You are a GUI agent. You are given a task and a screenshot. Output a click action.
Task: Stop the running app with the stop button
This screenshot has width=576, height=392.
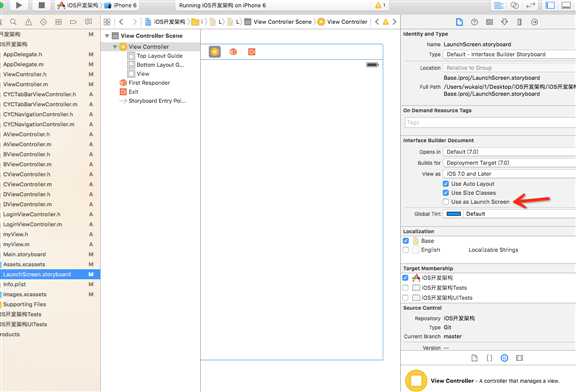pos(42,5)
